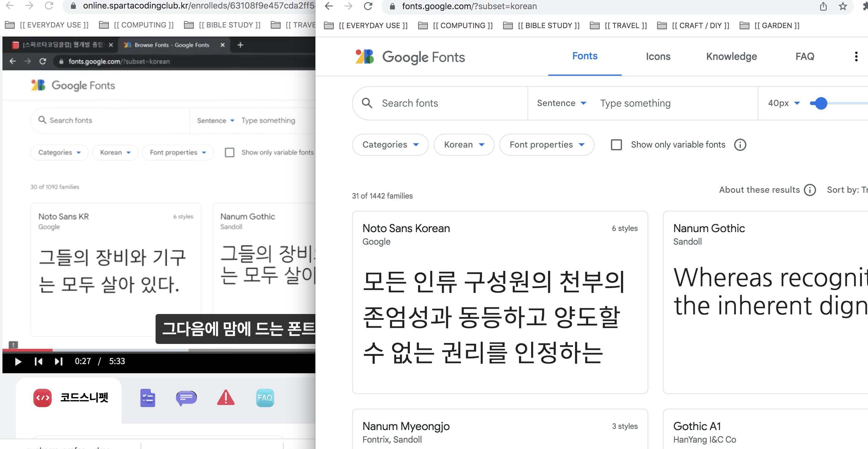Screen dimensions: 868x449
Task: Click the share icon in right address bar
Action: pos(823,6)
